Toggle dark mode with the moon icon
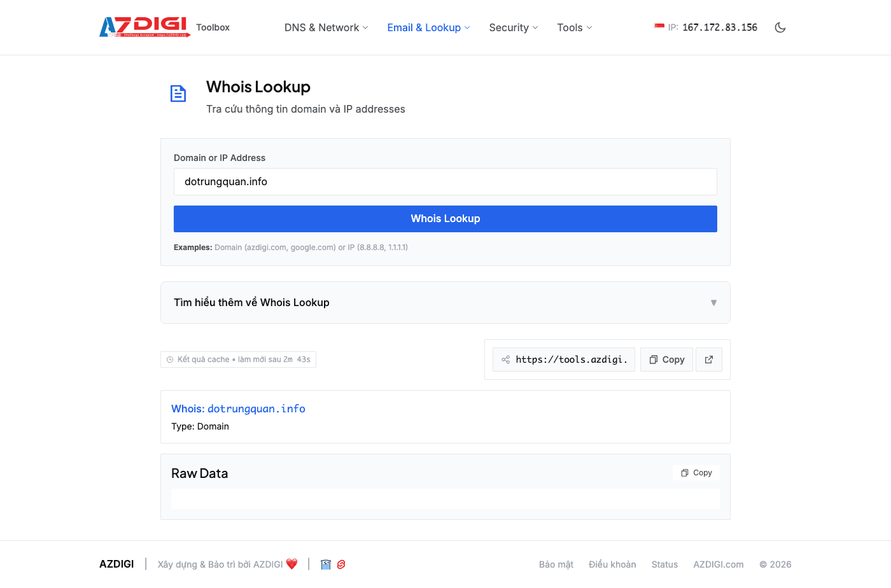 pyautogui.click(x=780, y=27)
